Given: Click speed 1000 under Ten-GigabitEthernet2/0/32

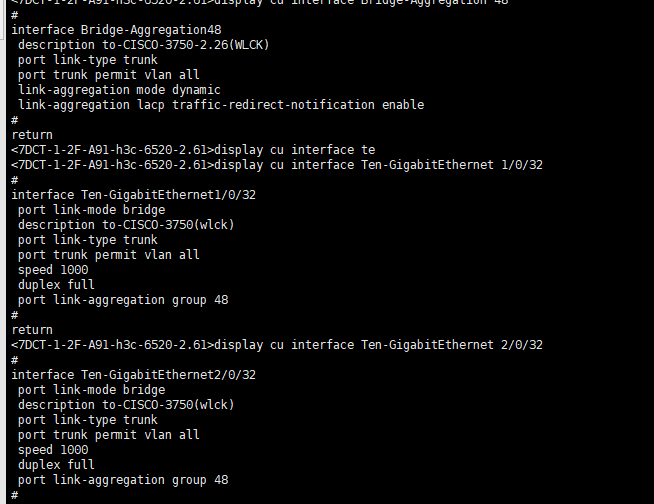Looking at the screenshot, I should click(x=53, y=450).
